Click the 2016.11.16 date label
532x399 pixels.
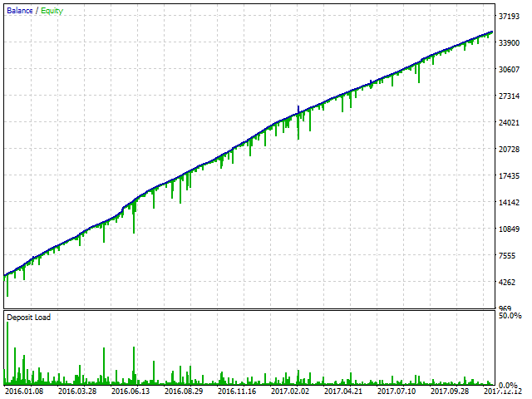[x=237, y=392]
